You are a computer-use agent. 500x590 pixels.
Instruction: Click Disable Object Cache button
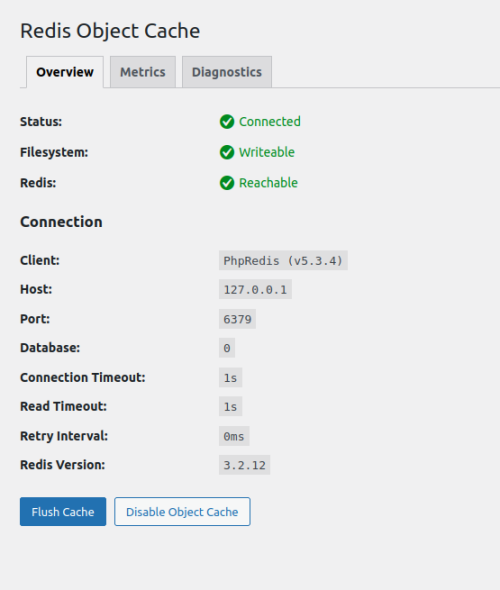coord(182,512)
